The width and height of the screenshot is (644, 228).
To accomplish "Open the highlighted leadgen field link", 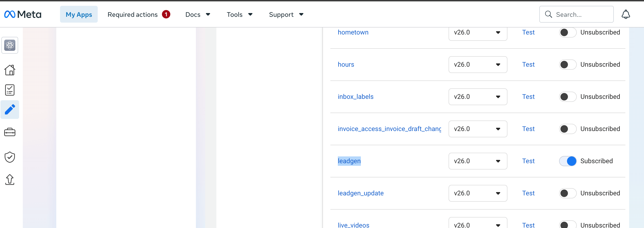I will click(x=349, y=161).
